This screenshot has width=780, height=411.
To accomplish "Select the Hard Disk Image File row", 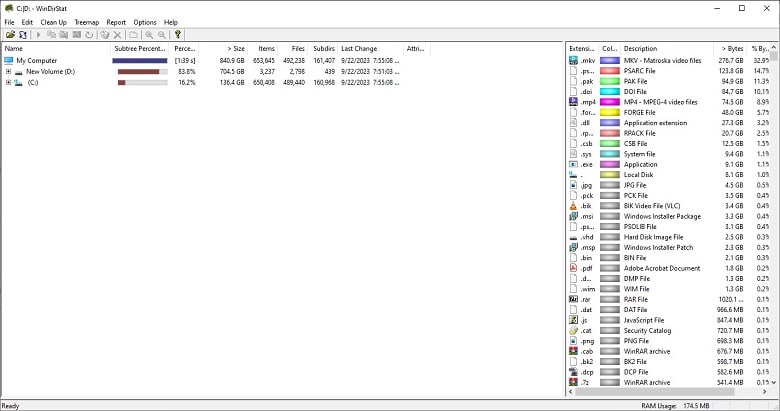I will coord(669,237).
